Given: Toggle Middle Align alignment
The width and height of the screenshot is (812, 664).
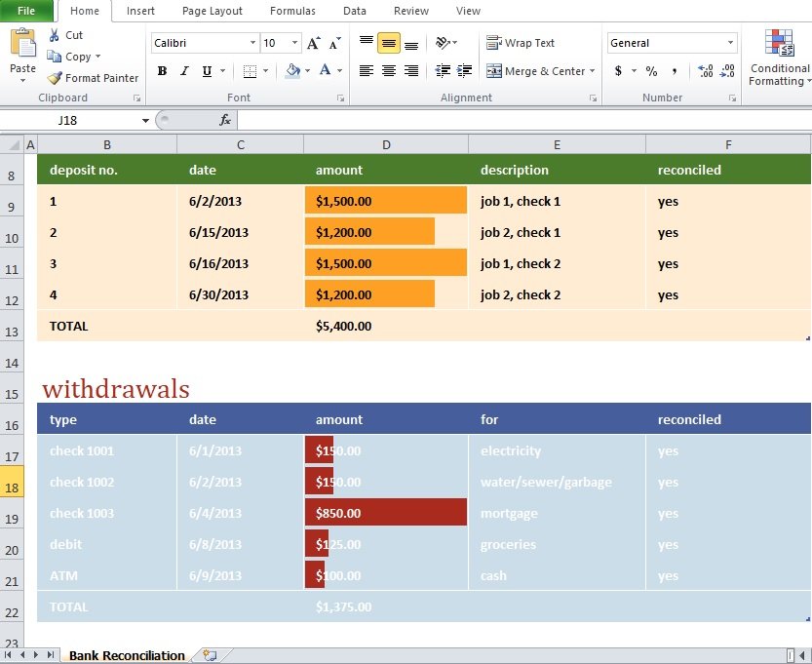Looking at the screenshot, I should click(389, 43).
